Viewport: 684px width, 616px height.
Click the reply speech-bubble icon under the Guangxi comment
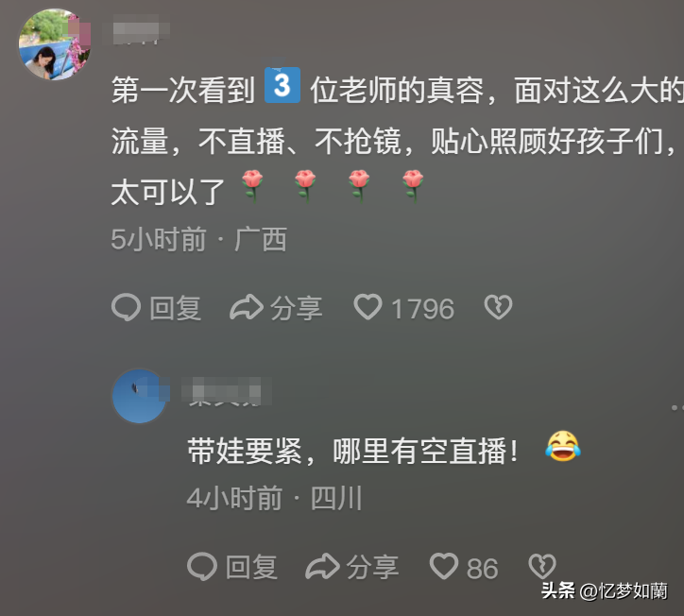pyautogui.click(x=126, y=308)
